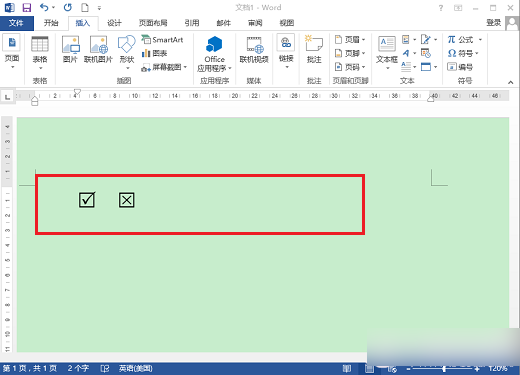Click the tab selector at ruler corner

tap(7, 97)
